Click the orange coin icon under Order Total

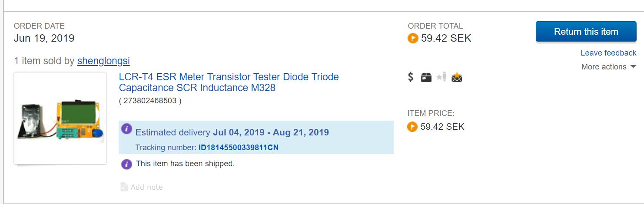tap(412, 38)
